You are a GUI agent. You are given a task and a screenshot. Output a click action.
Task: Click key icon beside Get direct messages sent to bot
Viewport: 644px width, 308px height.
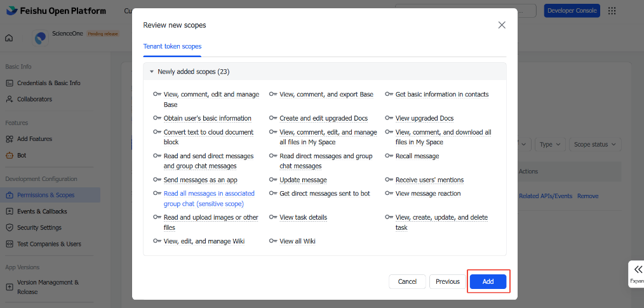pyautogui.click(x=273, y=193)
